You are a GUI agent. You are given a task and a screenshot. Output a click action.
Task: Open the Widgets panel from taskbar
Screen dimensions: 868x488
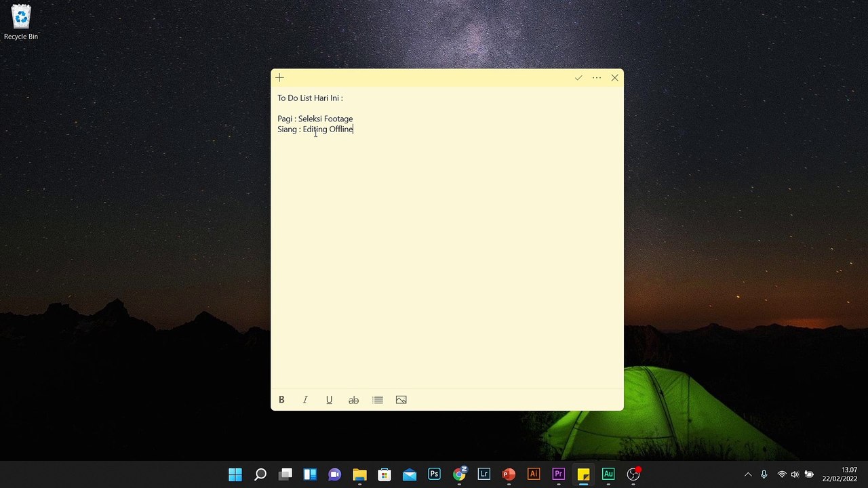tap(310, 474)
